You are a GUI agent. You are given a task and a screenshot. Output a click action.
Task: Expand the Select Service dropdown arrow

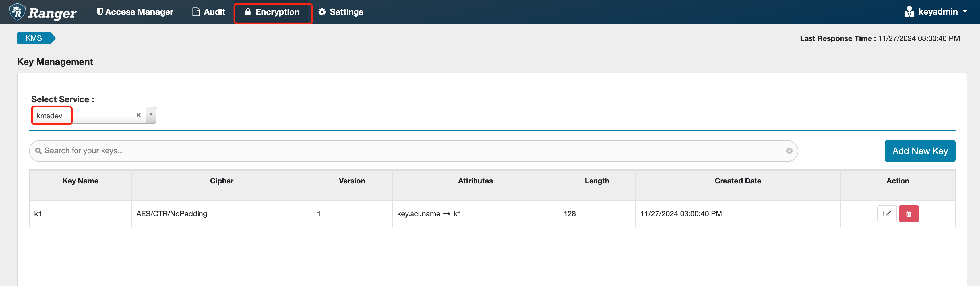151,115
